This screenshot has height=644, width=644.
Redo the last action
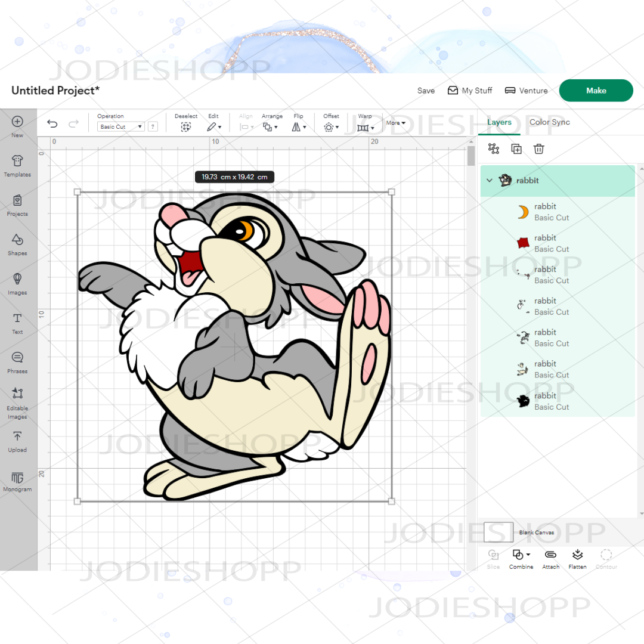[73, 123]
